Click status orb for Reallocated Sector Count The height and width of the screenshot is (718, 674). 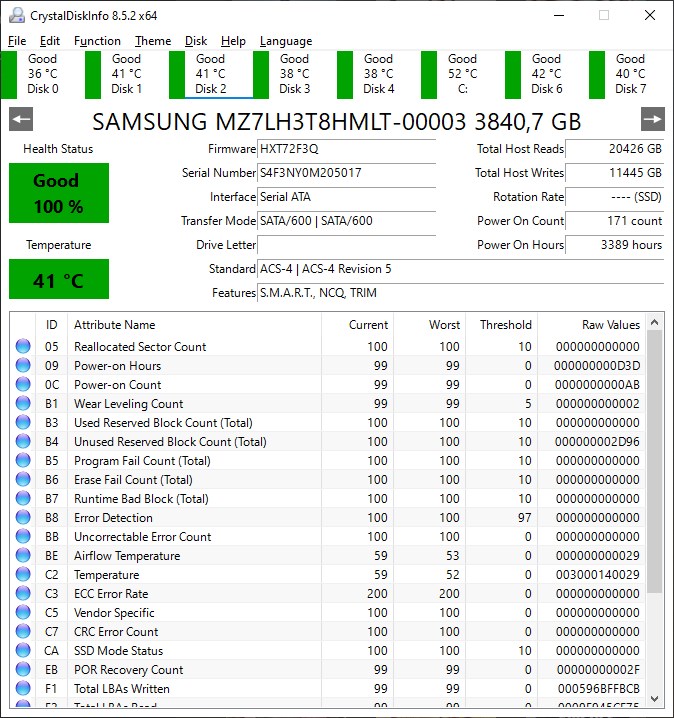[x=23, y=346]
